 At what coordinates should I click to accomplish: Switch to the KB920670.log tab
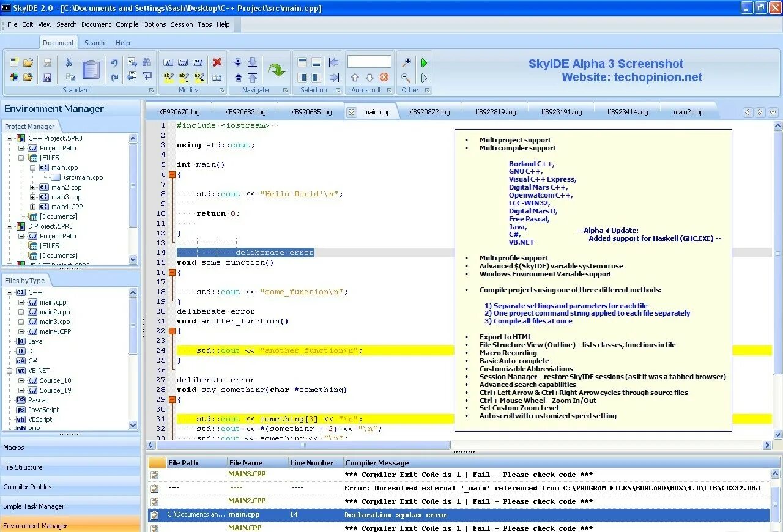point(179,112)
